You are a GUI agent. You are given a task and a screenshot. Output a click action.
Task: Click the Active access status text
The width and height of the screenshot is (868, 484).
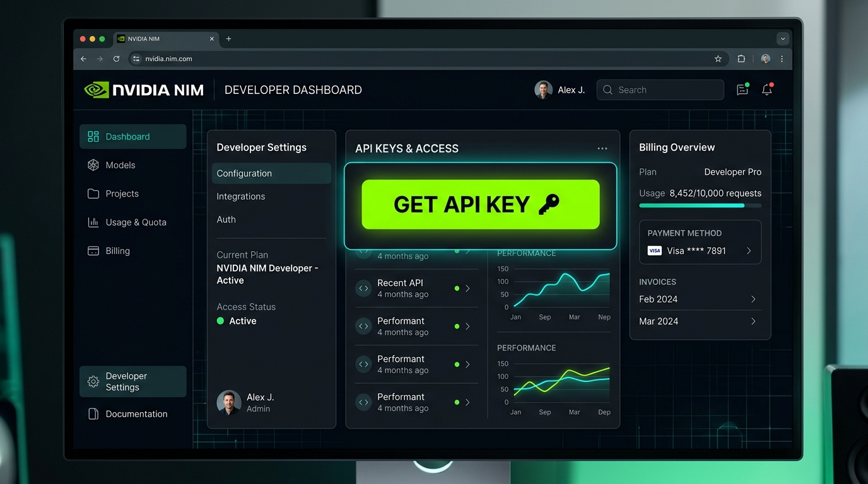(x=243, y=321)
